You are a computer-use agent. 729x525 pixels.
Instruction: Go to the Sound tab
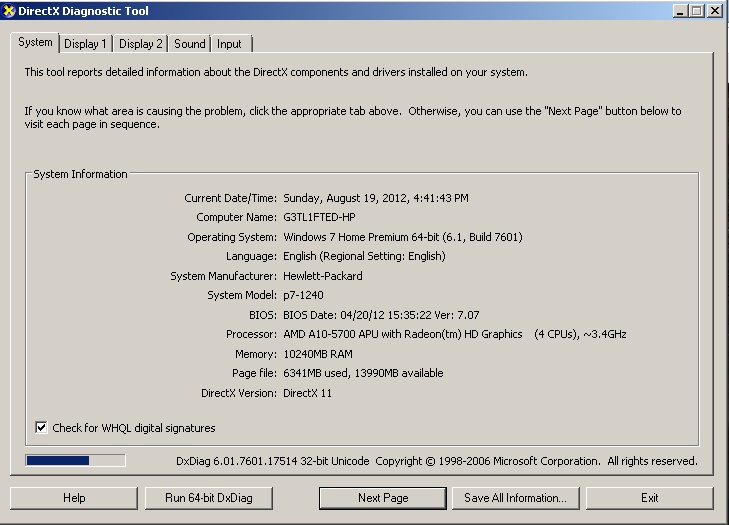pos(190,44)
